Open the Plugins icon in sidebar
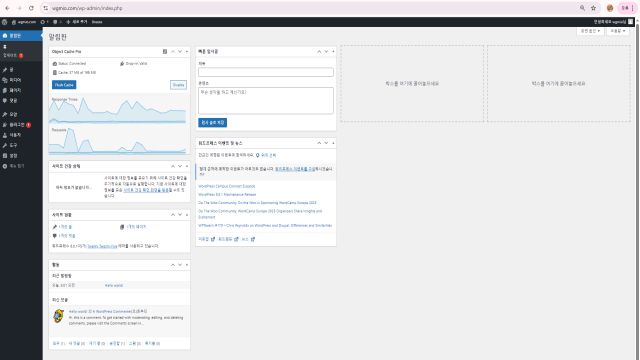 tap(5, 125)
